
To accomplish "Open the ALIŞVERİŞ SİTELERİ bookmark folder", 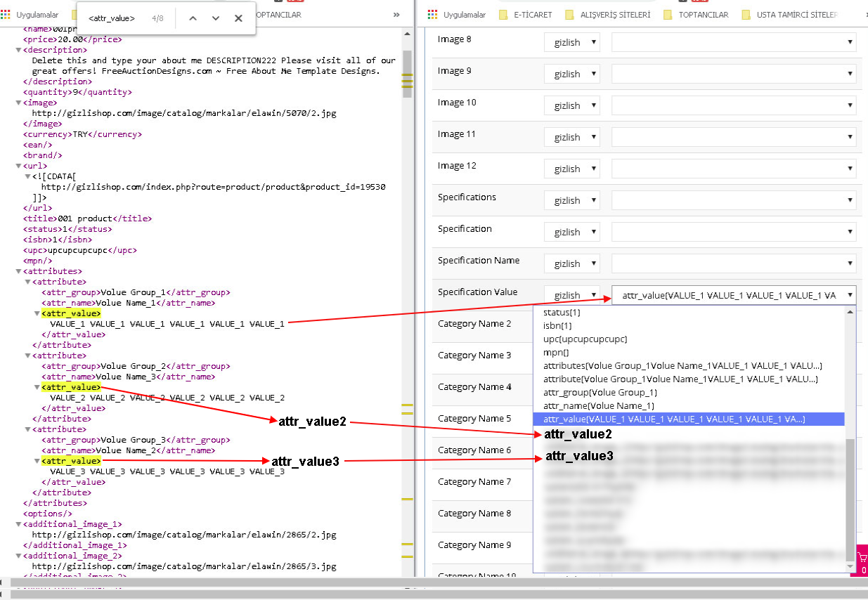I will tap(607, 14).
